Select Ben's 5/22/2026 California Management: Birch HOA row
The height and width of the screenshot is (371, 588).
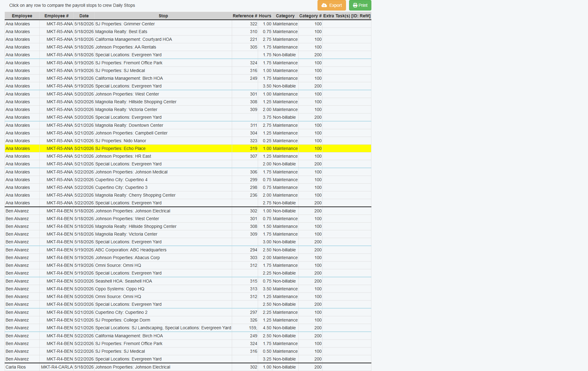(x=188, y=336)
